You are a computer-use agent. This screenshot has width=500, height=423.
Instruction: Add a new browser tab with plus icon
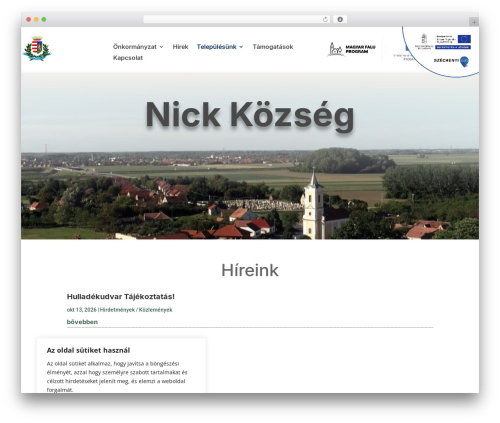click(474, 22)
